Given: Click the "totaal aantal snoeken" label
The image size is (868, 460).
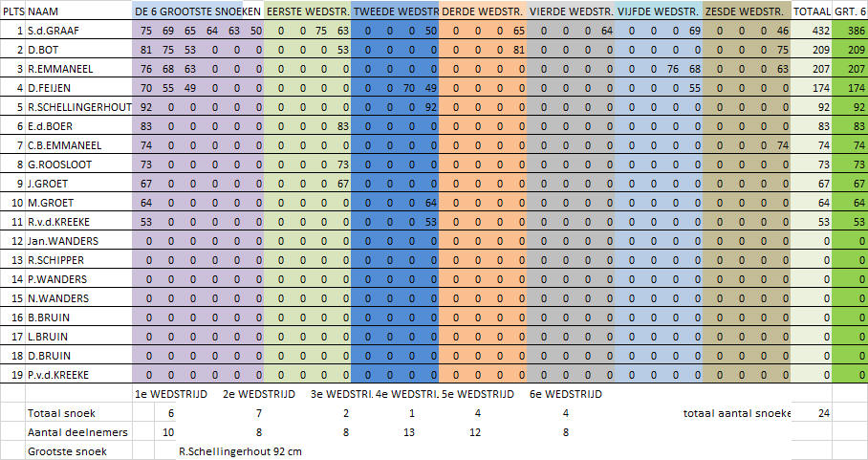Looking at the screenshot, I should click(x=735, y=413).
